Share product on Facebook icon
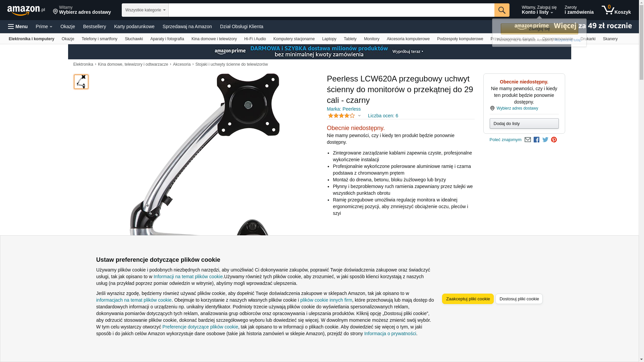The image size is (644, 362). tap(537, 140)
